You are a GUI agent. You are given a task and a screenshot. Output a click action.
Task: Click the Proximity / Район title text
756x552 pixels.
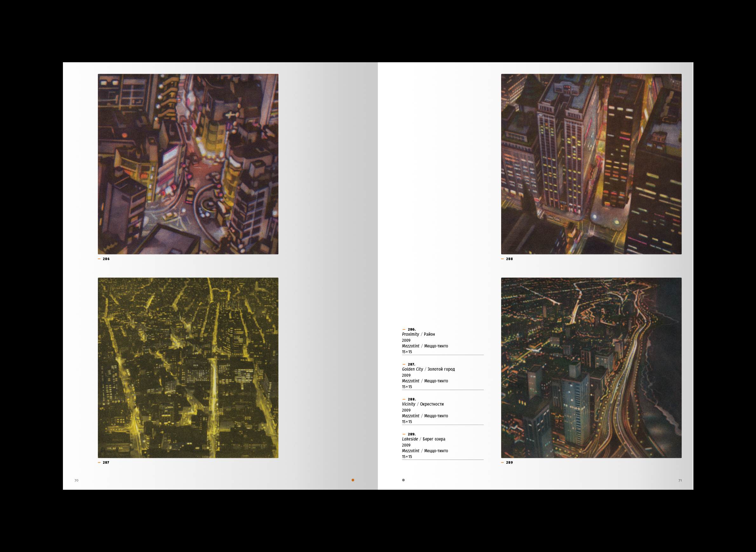(x=418, y=334)
